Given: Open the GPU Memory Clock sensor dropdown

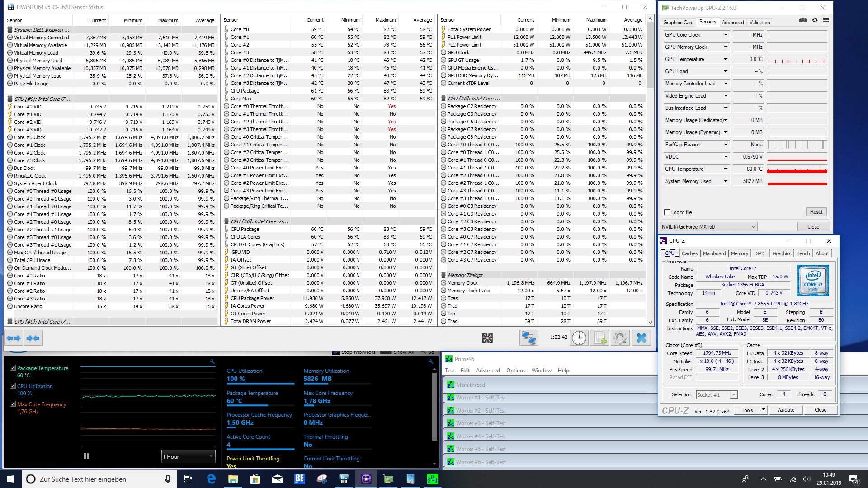Looking at the screenshot, I should coord(726,47).
